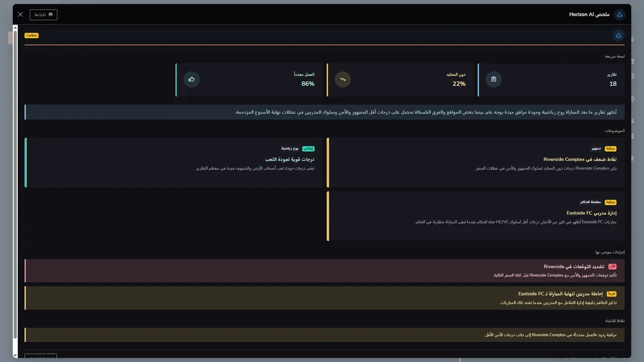The height and width of the screenshot is (362, 644).
Task: Click the summary paragraph starting تُظهر تقارير
Action: [426, 112]
